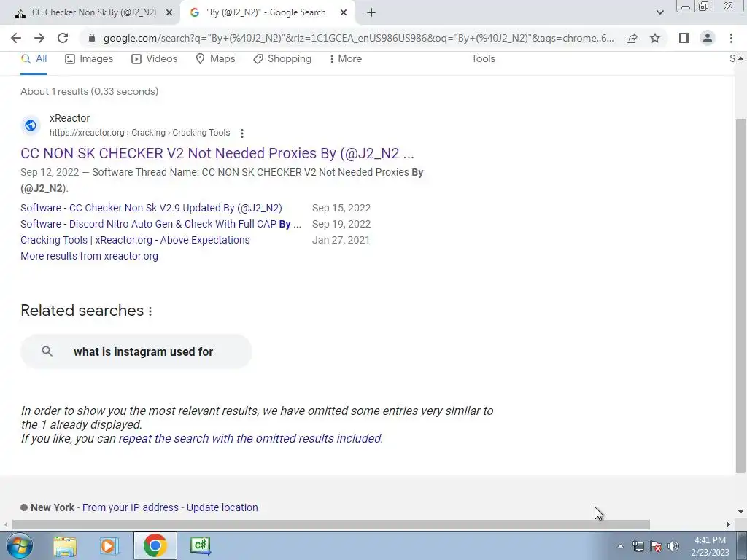Show hidden system tray icons
Viewport: 747px width, 560px height.
click(x=620, y=546)
